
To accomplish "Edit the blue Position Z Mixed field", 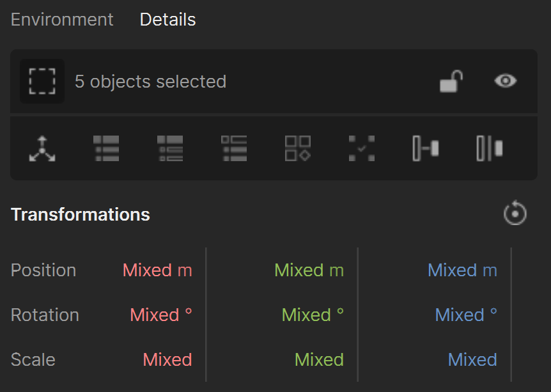I will coord(462,270).
